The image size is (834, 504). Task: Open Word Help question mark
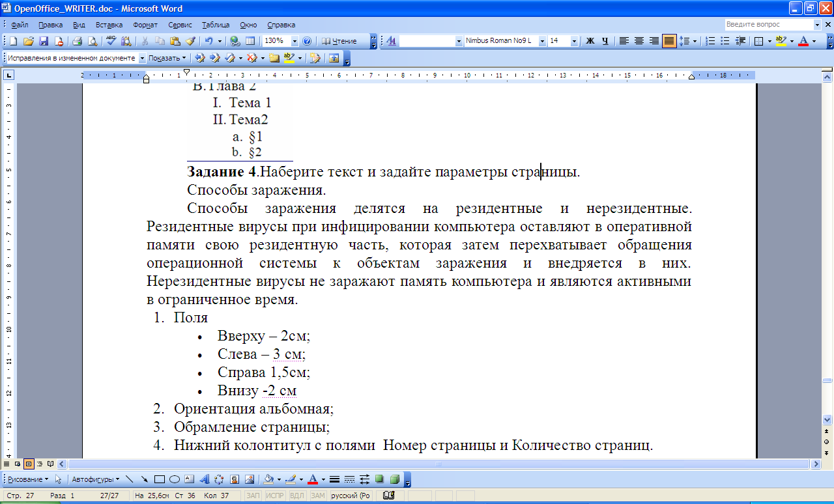coord(307,41)
